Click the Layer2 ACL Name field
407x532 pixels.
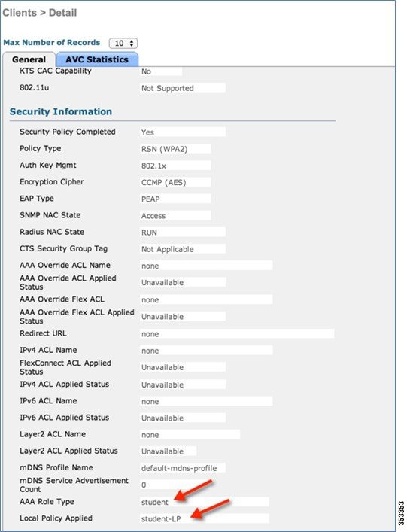tap(190, 434)
